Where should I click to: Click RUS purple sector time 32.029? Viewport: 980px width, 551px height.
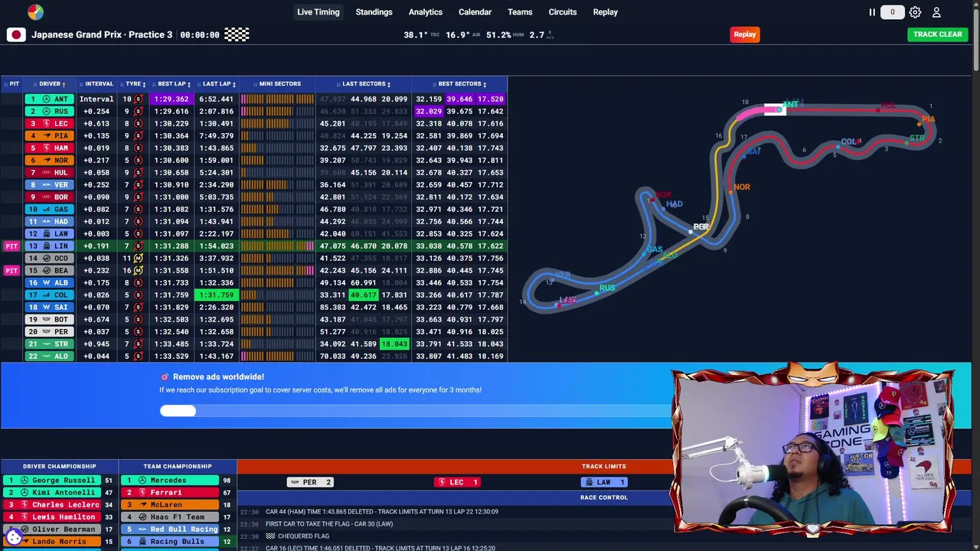pyautogui.click(x=429, y=111)
